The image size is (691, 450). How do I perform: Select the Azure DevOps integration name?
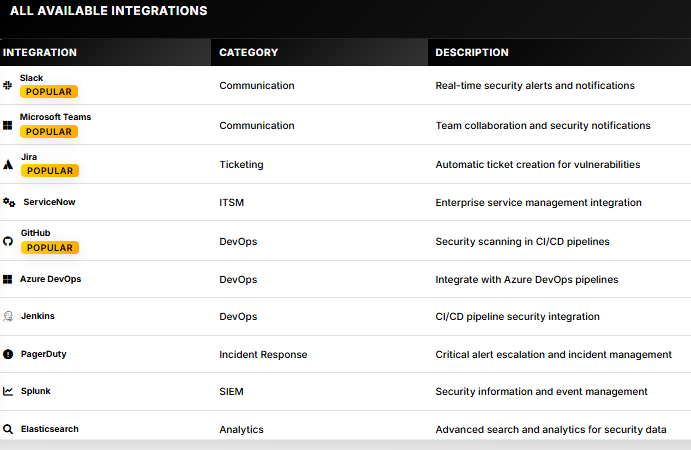[51, 279]
